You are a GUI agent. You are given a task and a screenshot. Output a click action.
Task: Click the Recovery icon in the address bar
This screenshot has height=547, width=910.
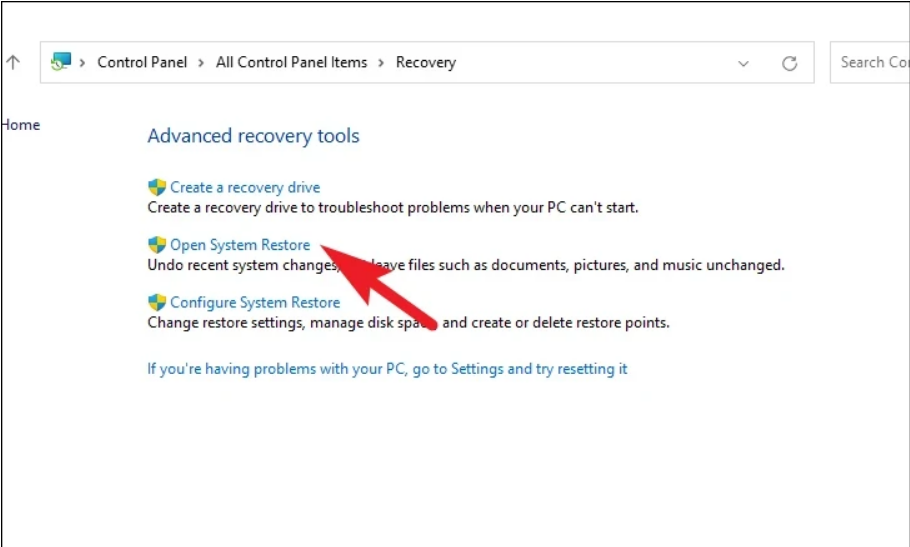point(61,62)
